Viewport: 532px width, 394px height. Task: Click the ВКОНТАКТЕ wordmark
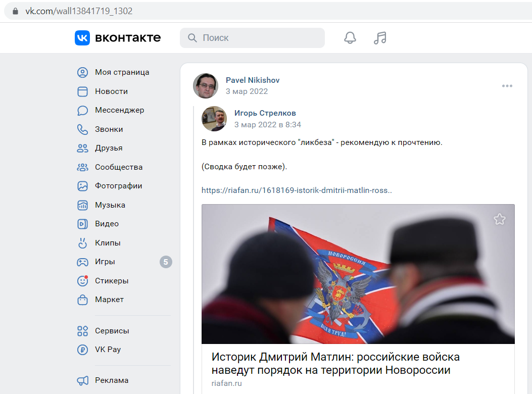click(x=128, y=38)
